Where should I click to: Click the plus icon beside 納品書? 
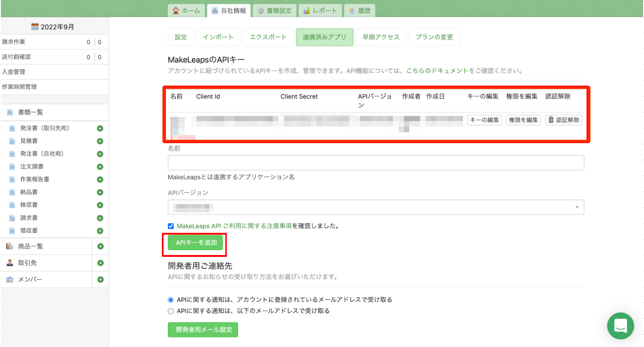pyautogui.click(x=100, y=193)
